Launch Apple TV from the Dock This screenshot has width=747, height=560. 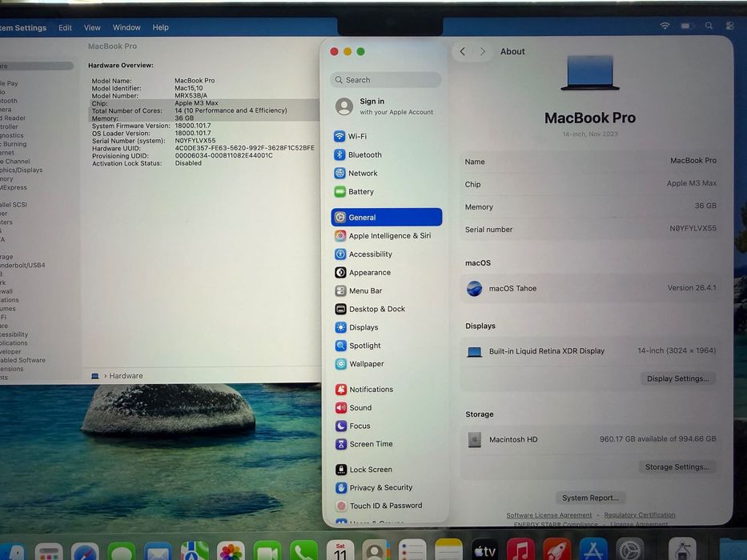(484, 550)
